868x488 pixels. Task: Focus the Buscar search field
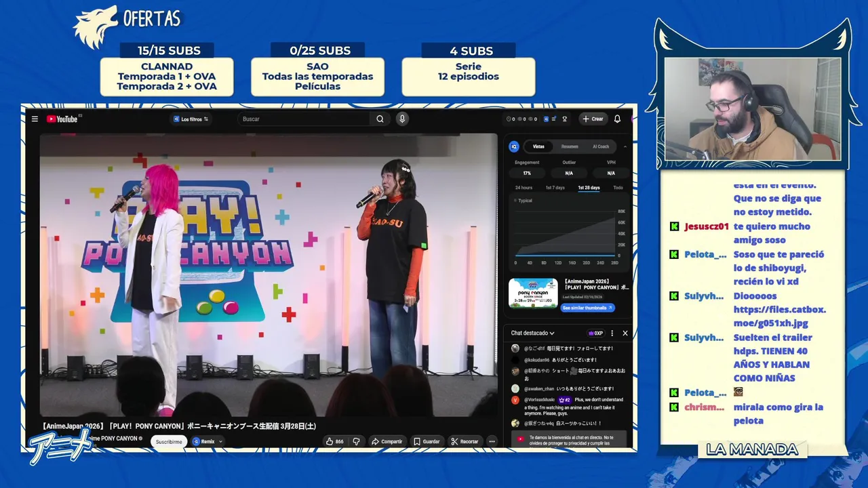point(305,119)
